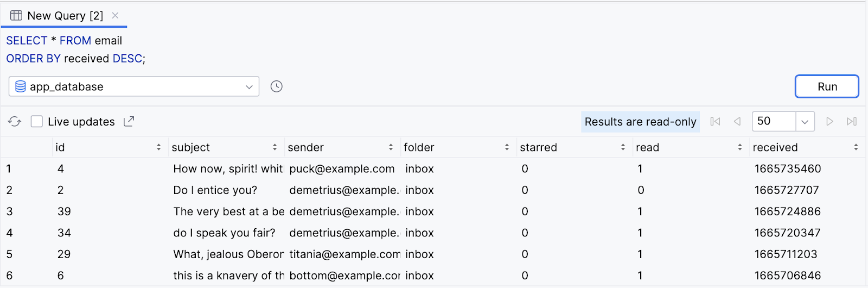Viewport: 868px width, 288px height.
Task: Jump to the last results page
Action: pyautogui.click(x=852, y=122)
